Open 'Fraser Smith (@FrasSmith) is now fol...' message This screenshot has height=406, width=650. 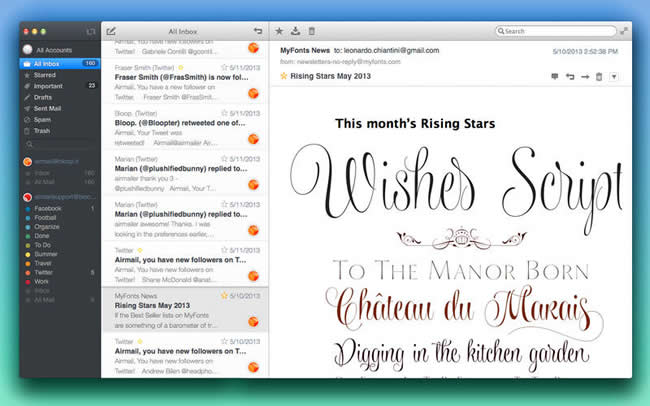[185, 82]
